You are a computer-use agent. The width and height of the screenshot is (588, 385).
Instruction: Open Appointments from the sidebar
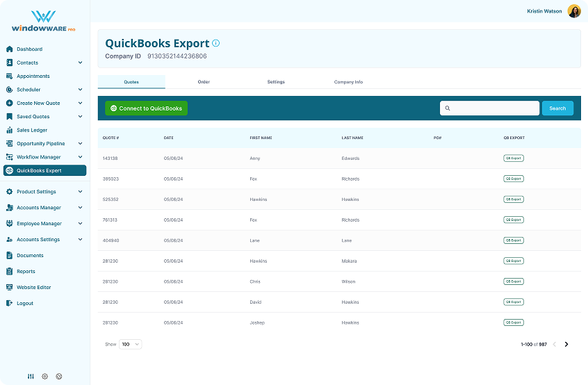[33, 76]
